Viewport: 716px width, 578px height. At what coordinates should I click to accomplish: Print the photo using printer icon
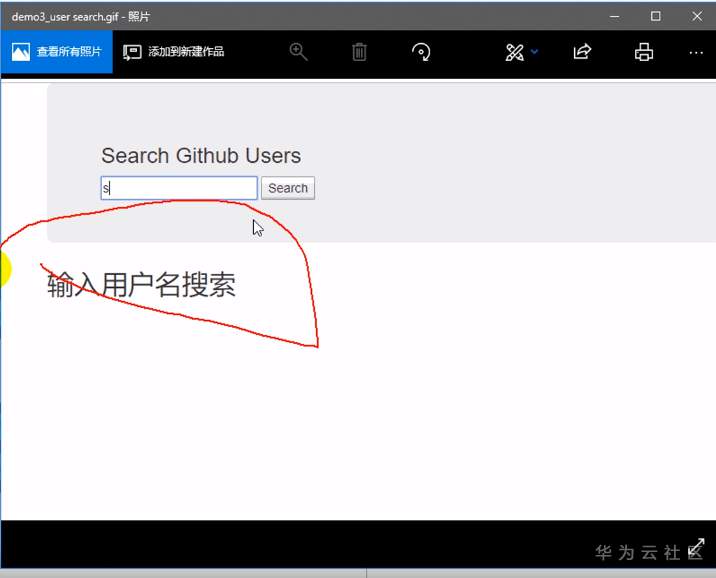(644, 52)
